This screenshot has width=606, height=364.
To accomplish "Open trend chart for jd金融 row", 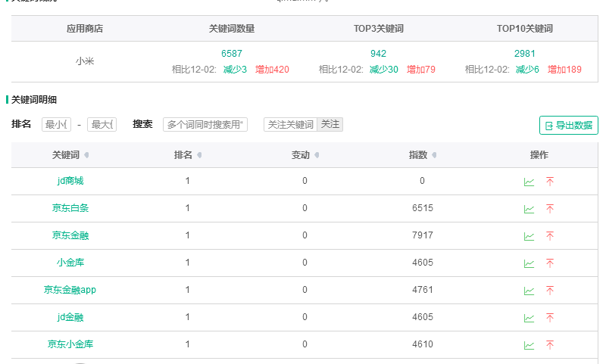I will coord(529,318).
